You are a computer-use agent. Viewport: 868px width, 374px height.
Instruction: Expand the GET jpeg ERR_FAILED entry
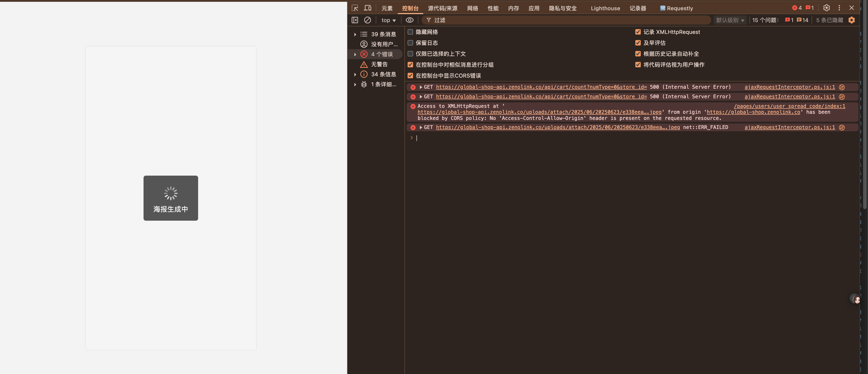pos(421,127)
